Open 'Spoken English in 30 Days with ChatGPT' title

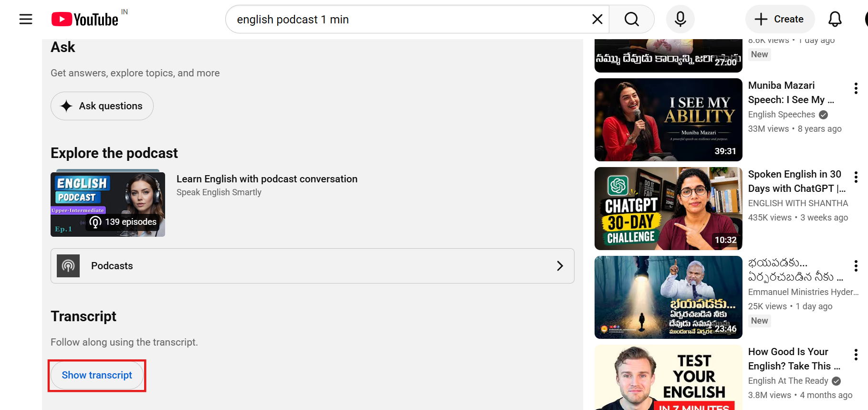[796, 181]
